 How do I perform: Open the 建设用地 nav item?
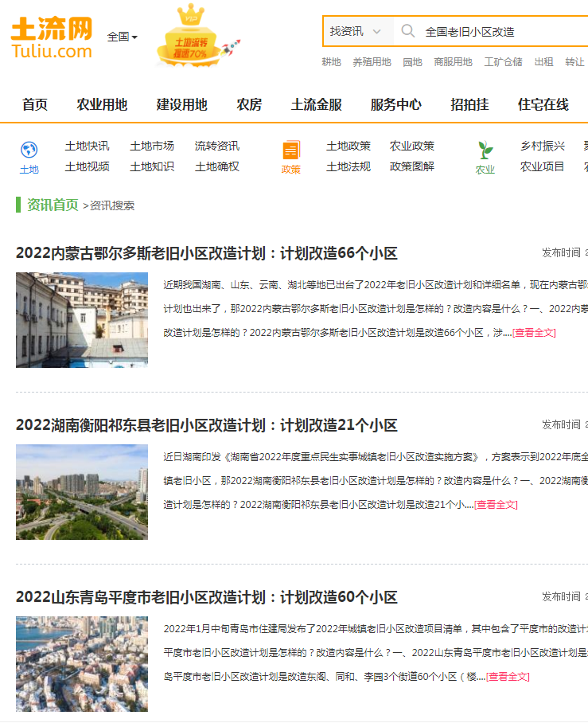click(182, 104)
